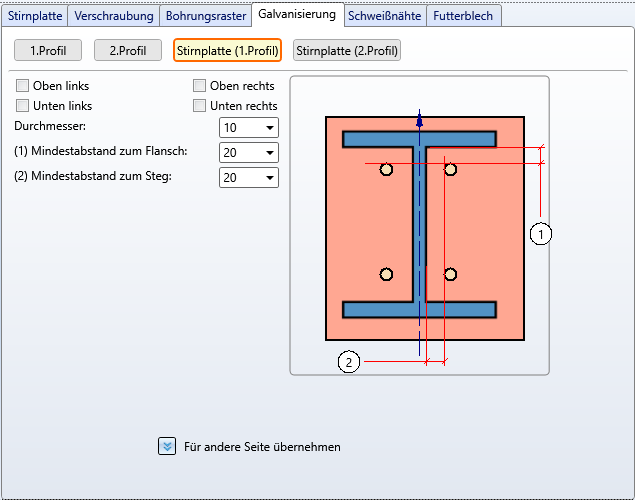This screenshot has height=500, width=635.
Task: Click callout circle 1 in diagram
Action: 541,234
